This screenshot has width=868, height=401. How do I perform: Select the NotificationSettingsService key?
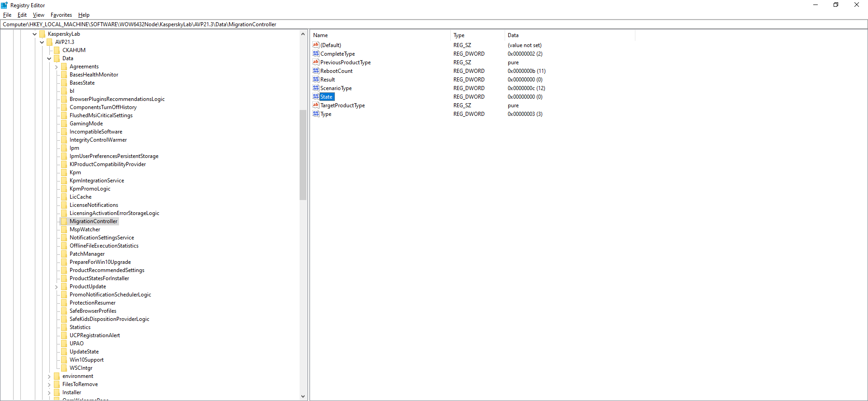click(102, 238)
